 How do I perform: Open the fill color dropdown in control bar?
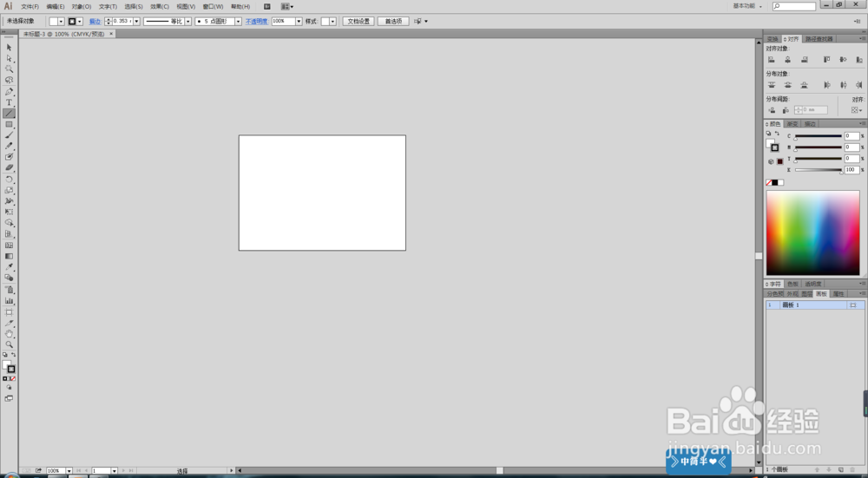click(61, 22)
